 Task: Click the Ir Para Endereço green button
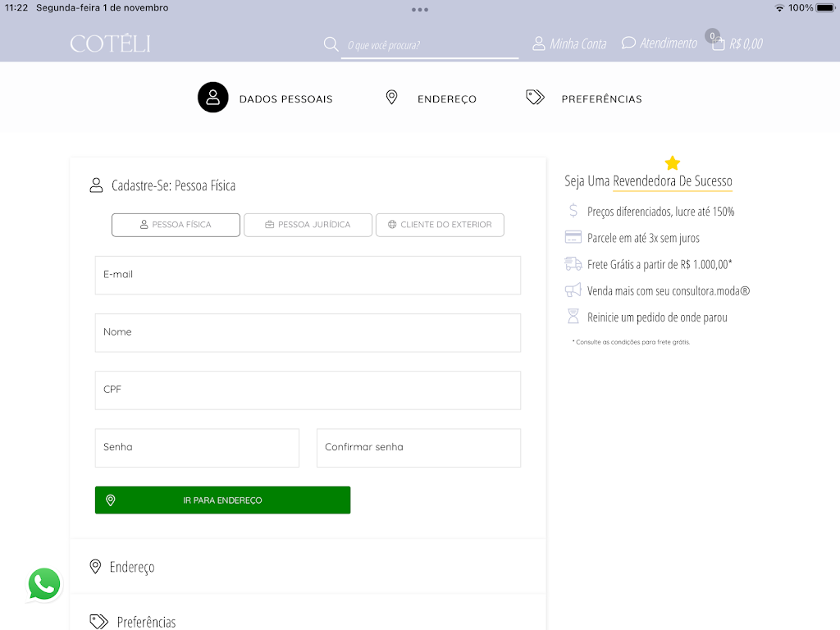pyautogui.click(x=223, y=500)
